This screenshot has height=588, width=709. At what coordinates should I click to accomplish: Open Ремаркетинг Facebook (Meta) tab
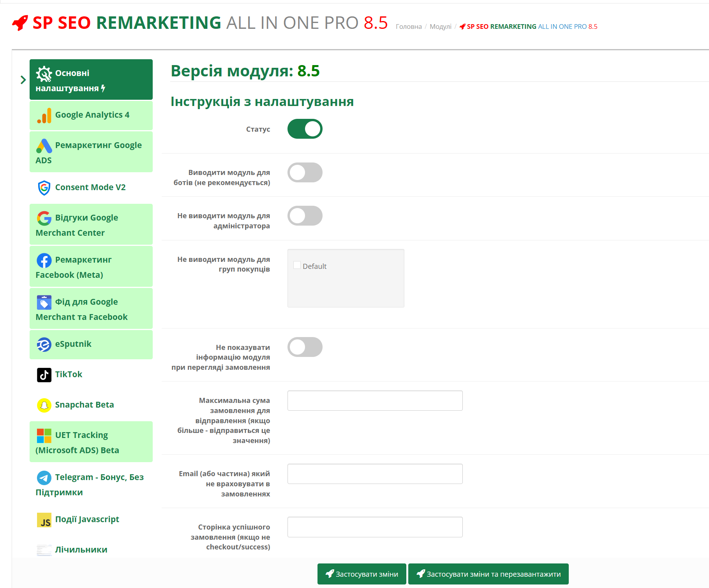pyautogui.click(x=91, y=267)
